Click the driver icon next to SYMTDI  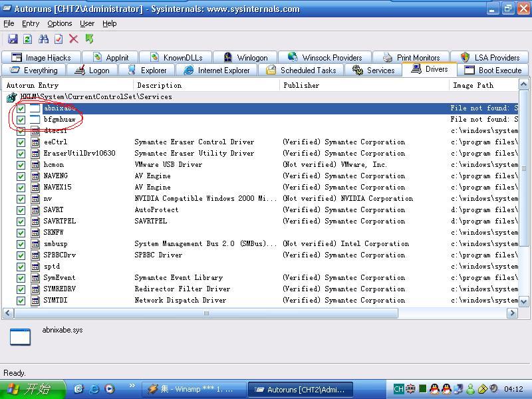coord(35,301)
